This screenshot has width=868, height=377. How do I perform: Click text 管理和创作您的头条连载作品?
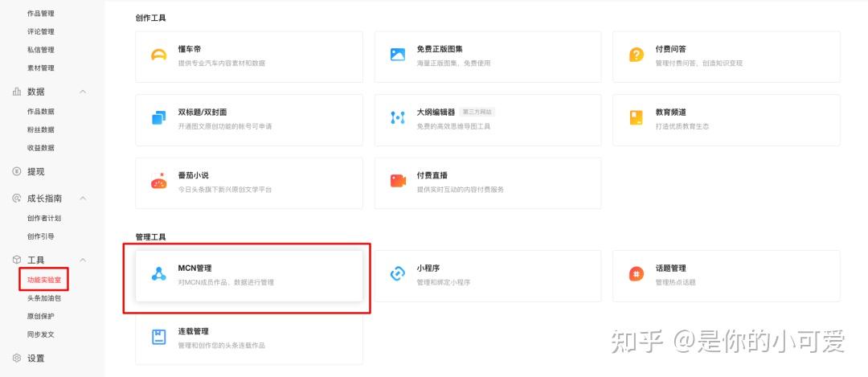[x=222, y=346]
